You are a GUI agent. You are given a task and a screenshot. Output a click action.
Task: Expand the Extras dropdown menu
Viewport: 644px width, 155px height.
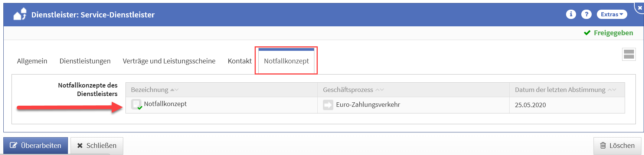pos(612,14)
